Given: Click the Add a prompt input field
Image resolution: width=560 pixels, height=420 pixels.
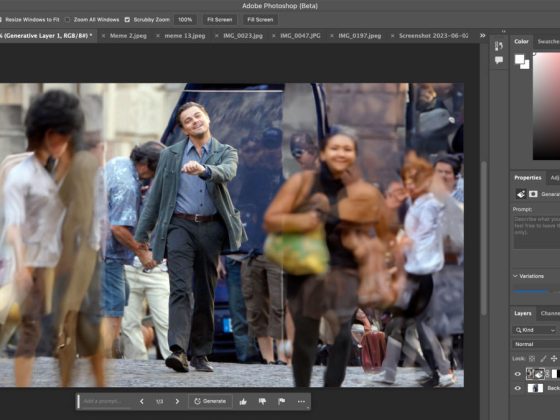Looking at the screenshot, I should pos(107,401).
